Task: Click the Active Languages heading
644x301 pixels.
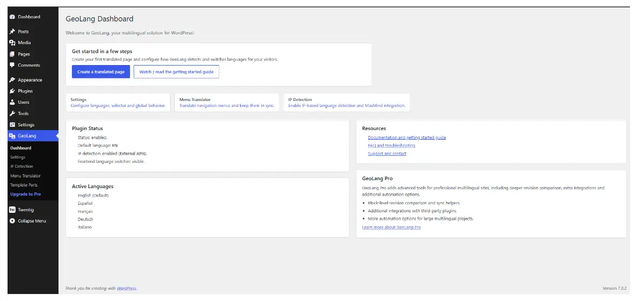Action: (93, 187)
